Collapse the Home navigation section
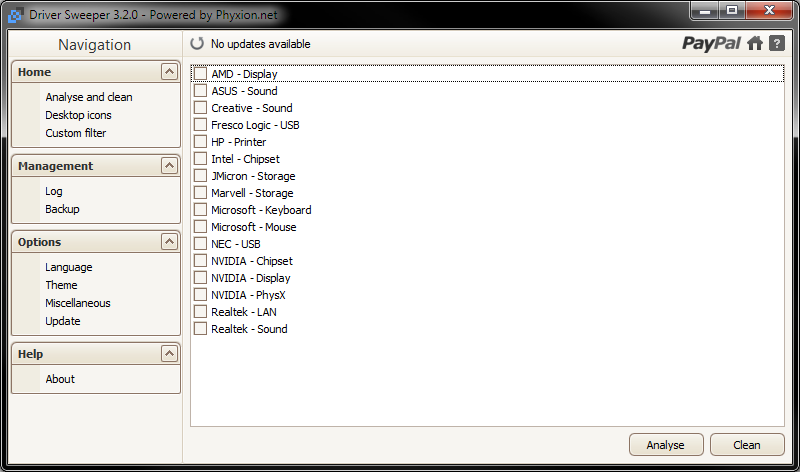The width and height of the screenshot is (800, 472). pyautogui.click(x=169, y=71)
